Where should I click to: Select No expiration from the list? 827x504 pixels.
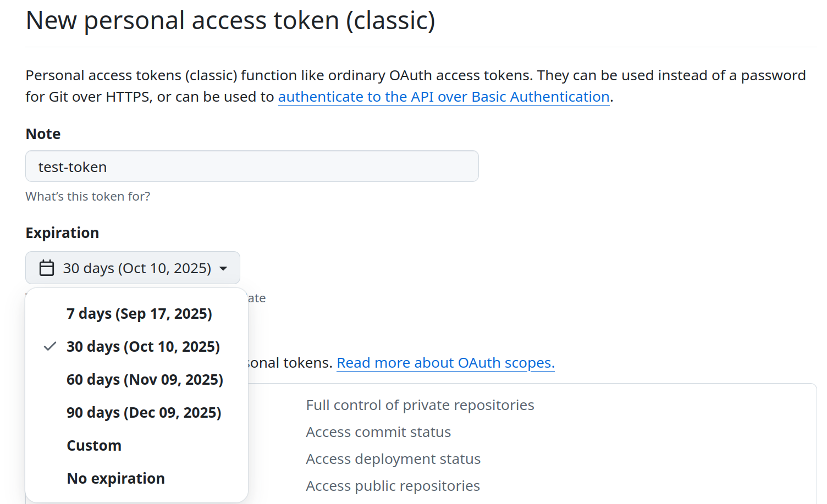point(139,479)
